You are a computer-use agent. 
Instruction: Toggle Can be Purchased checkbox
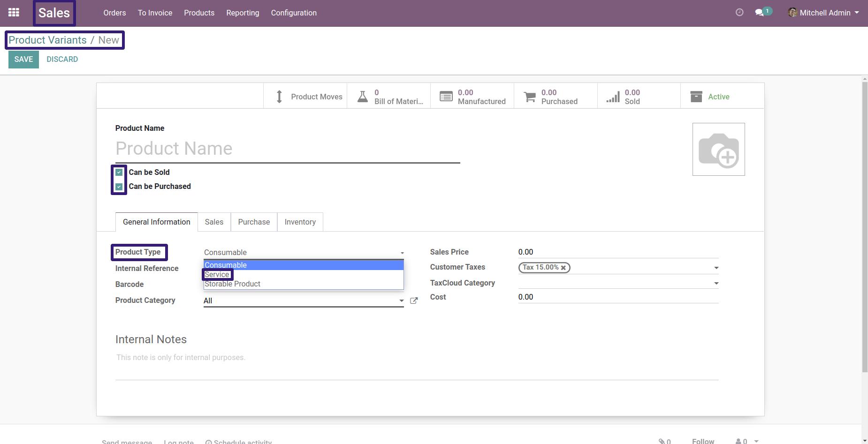tap(119, 187)
